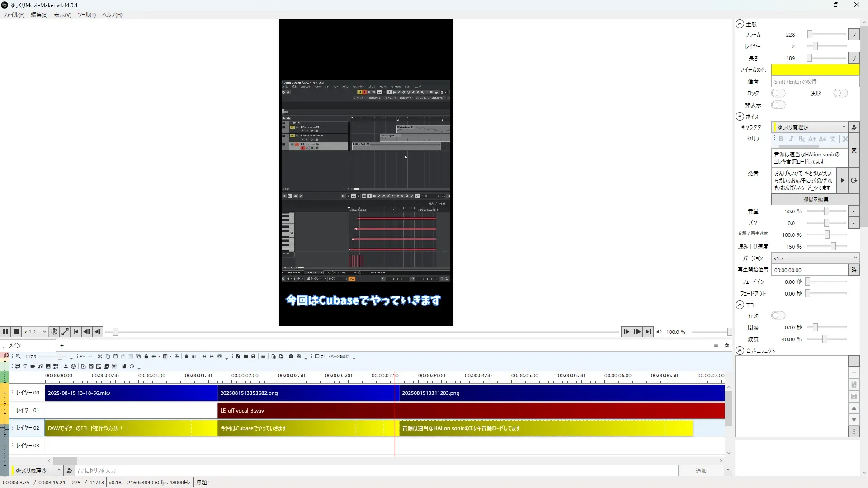Toggle the ロック (lock) switch

(778, 93)
